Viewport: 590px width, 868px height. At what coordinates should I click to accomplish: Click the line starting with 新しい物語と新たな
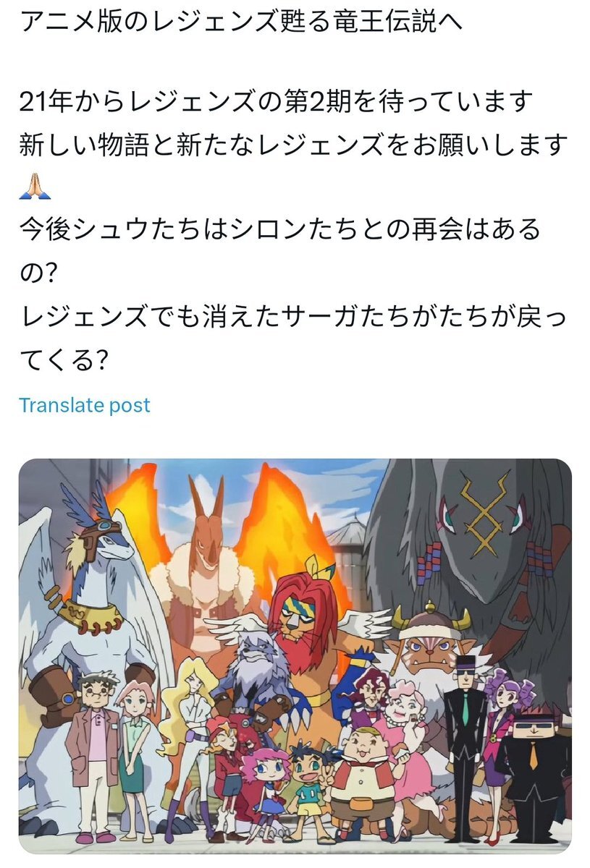click(x=292, y=145)
